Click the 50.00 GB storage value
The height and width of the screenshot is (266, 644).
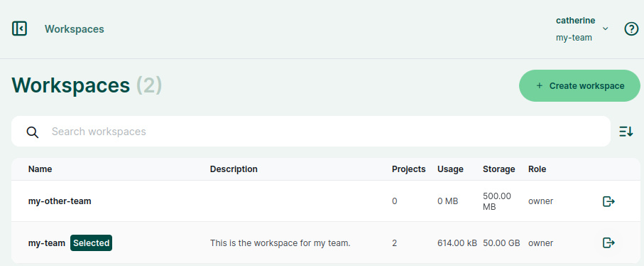[x=501, y=243]
